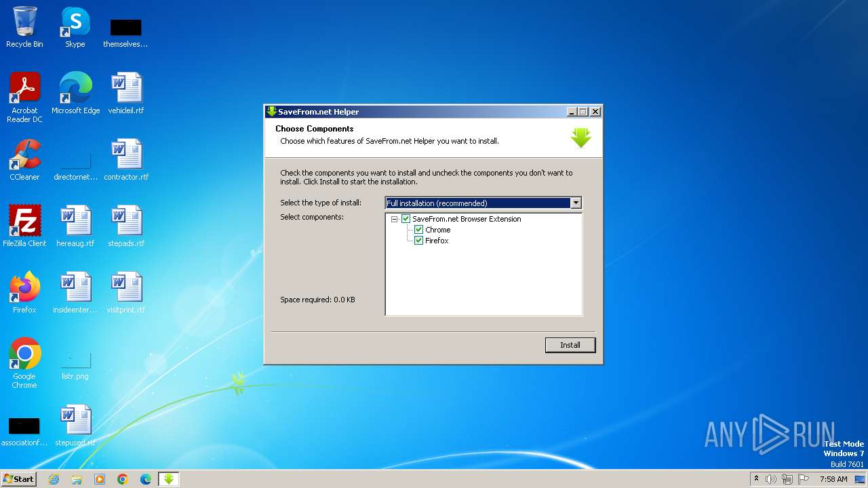This screenshot has height=488, width=868.
Task: Open Google Chrome desktop shortcut
Action: pos(24,363)
